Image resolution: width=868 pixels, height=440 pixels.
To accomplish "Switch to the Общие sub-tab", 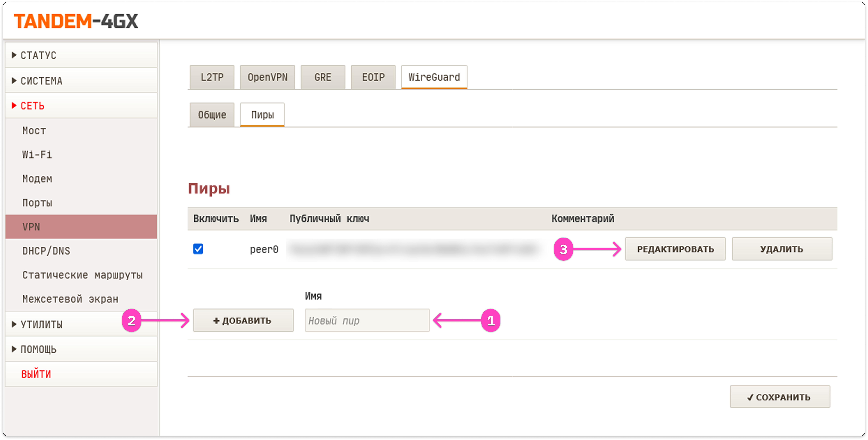I will click(212, 115).
